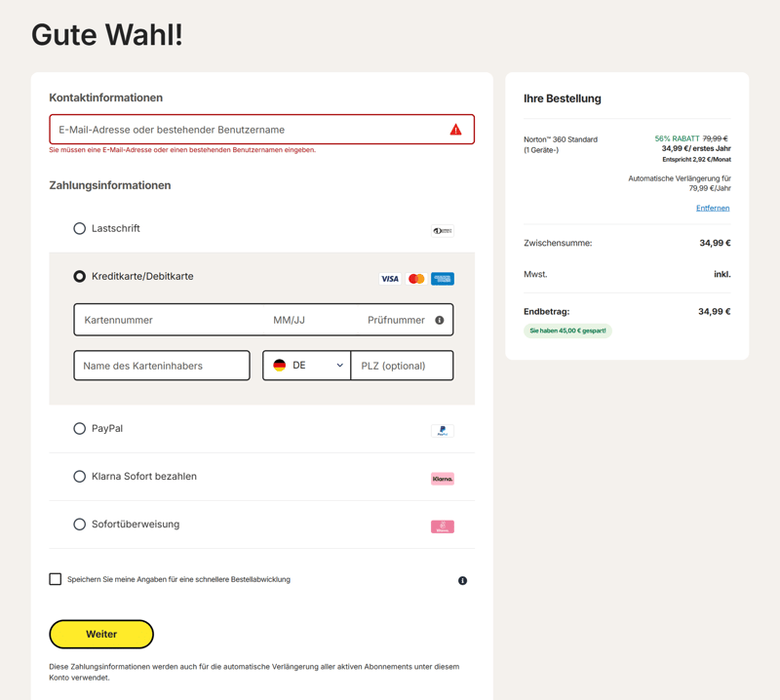Viewport: 780px width, 700px height.
Task: Click the Entfernen link
Action: click(x=713, y=208)
